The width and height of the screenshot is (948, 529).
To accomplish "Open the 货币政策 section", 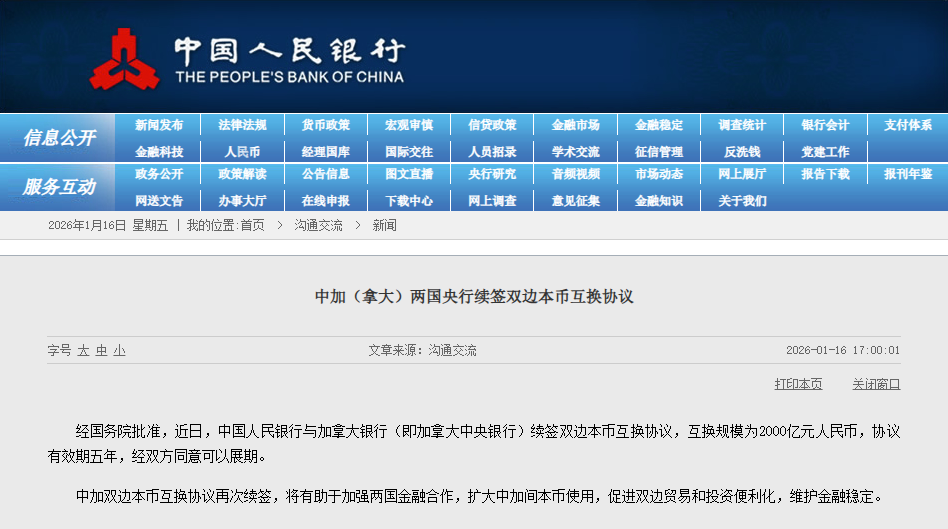I will click(326, 125).
